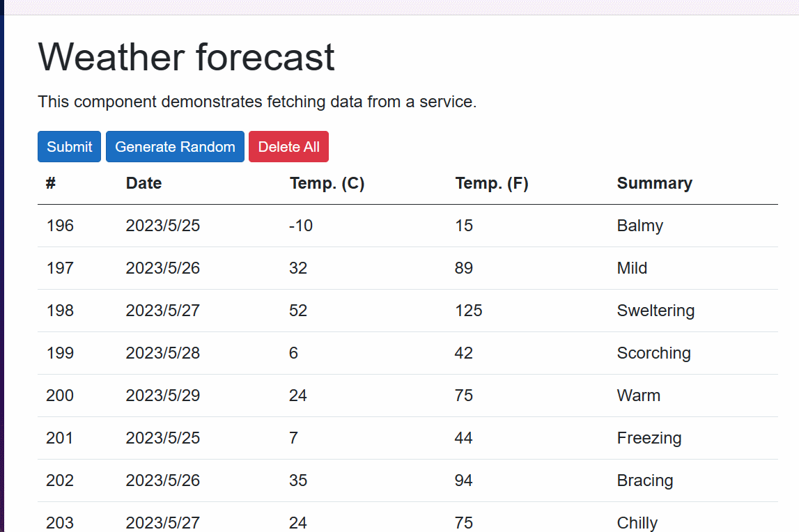Click the Submit button

(69, 147)
